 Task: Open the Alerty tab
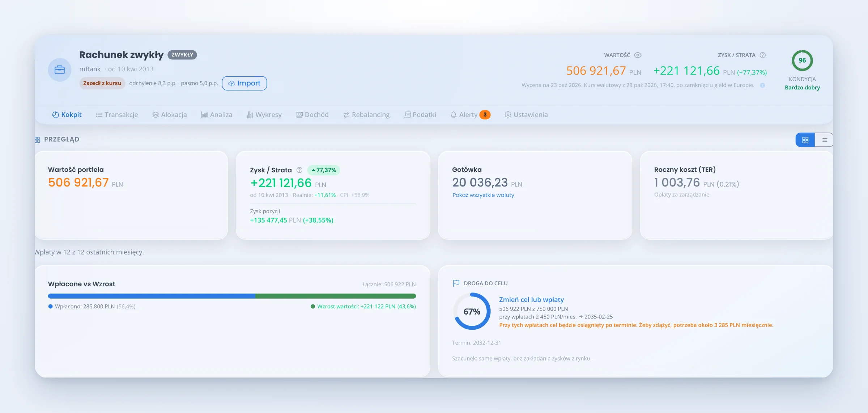pos(470,115)
